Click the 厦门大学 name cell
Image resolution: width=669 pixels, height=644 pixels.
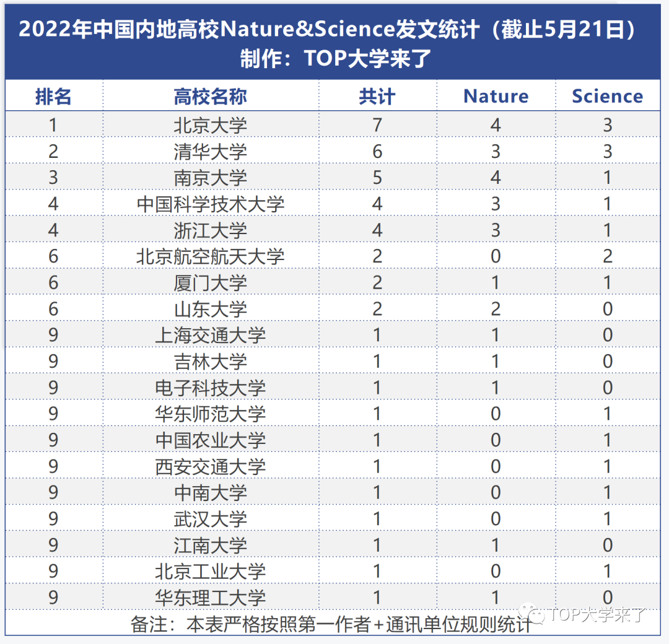[210, 283]
